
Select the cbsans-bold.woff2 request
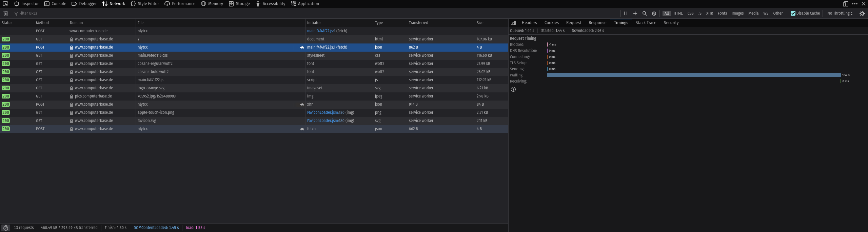click(254, 72)
